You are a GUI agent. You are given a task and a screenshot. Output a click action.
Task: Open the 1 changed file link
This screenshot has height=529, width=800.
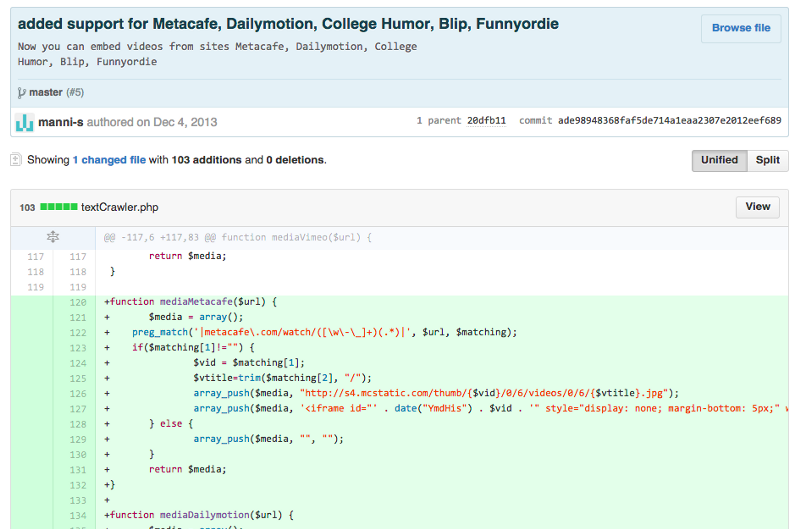coord(109,160)
